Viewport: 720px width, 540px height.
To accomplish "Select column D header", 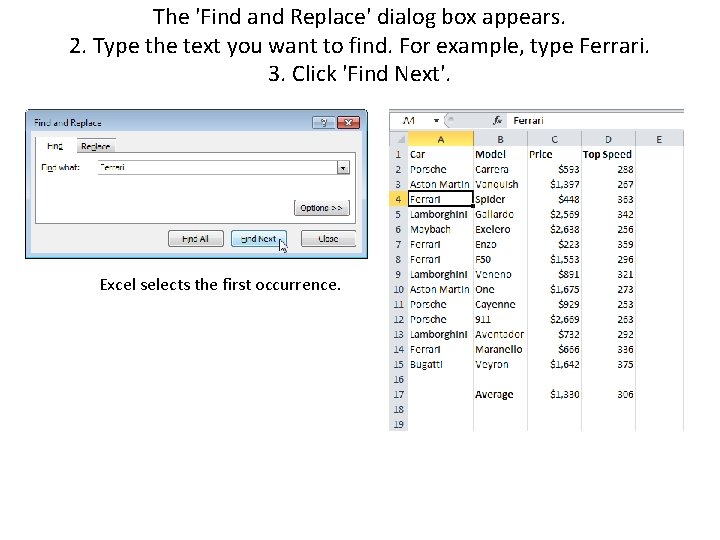I will coord(608,139).
